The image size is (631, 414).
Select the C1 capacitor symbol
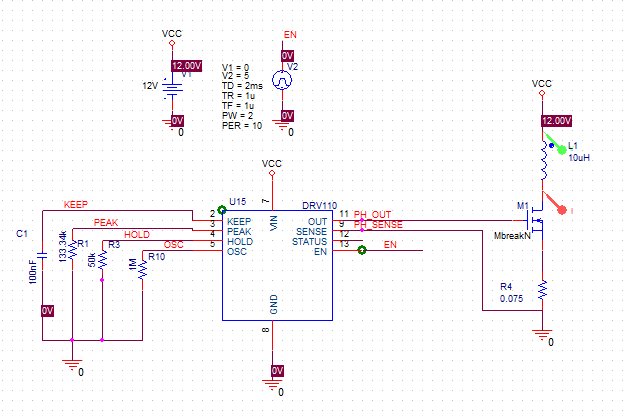pyautogui.click(x=42, y=255)
